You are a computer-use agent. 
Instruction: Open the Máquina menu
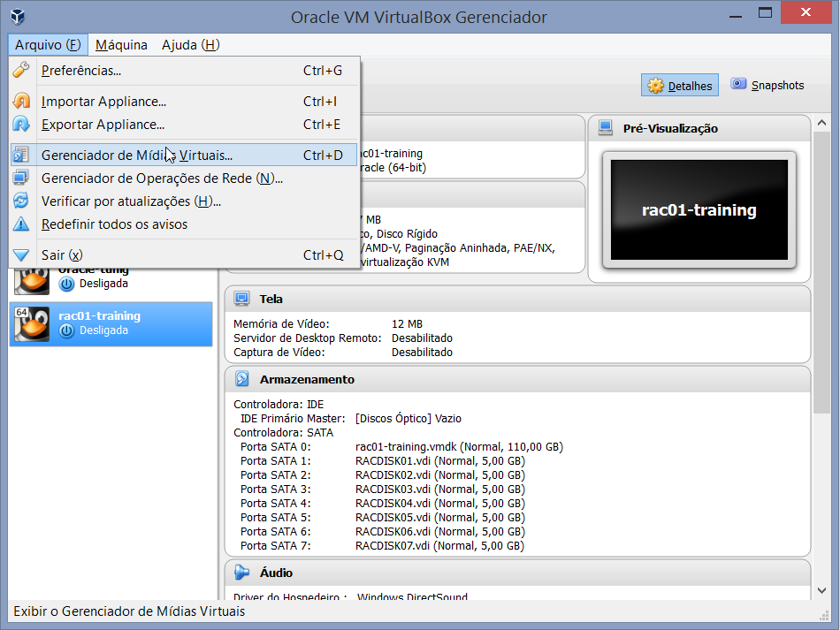pos(121,45)
